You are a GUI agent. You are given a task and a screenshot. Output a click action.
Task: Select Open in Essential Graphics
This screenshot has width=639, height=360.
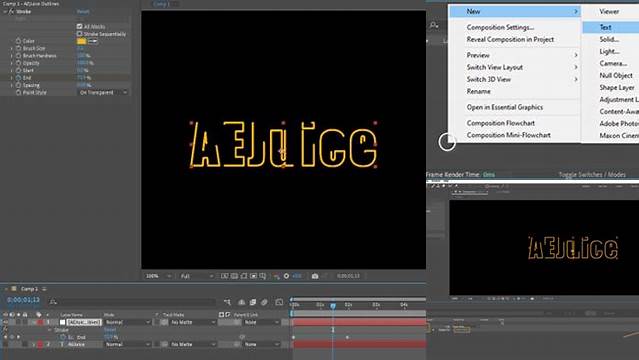coord(505,107)
